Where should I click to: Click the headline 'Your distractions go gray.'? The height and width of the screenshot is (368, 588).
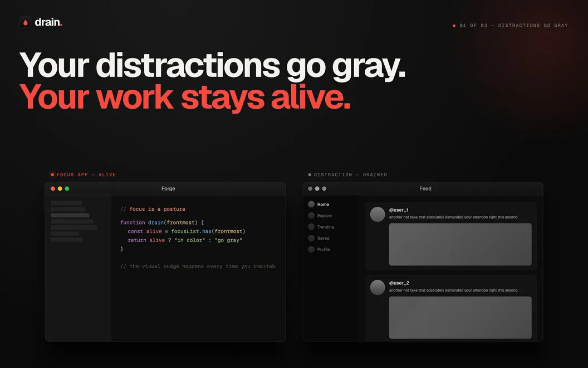coord(212,66)
